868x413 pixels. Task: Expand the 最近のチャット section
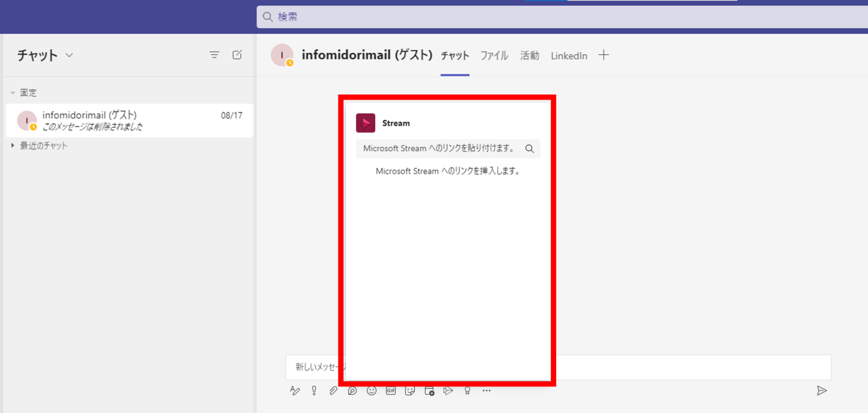click(x=13, y=146)
